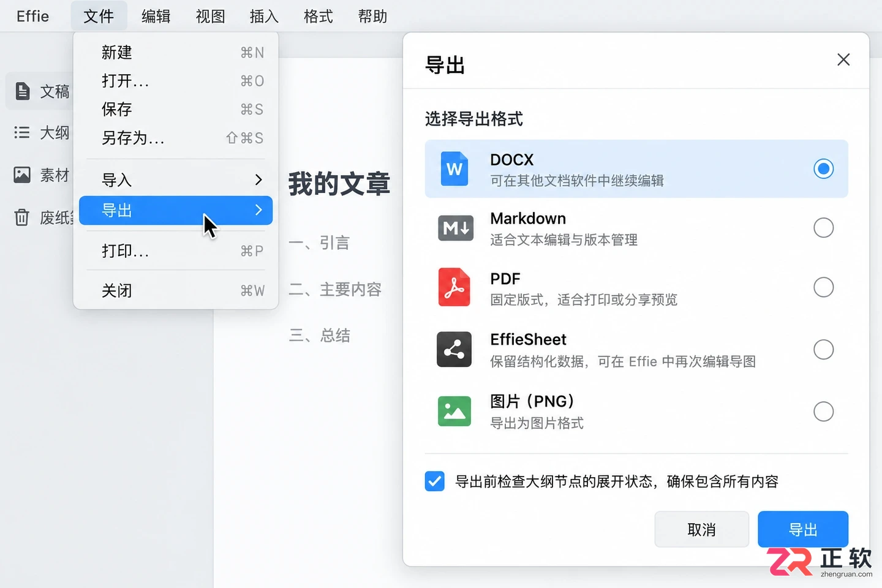
Task: Click the 取消 button
Action: click(702, 529)
